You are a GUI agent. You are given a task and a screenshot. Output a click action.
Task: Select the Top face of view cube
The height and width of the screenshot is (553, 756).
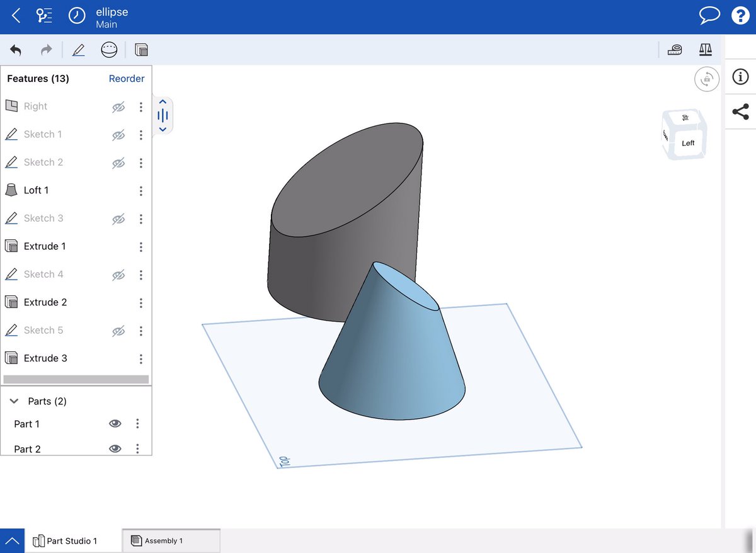[x=685, y=118]
